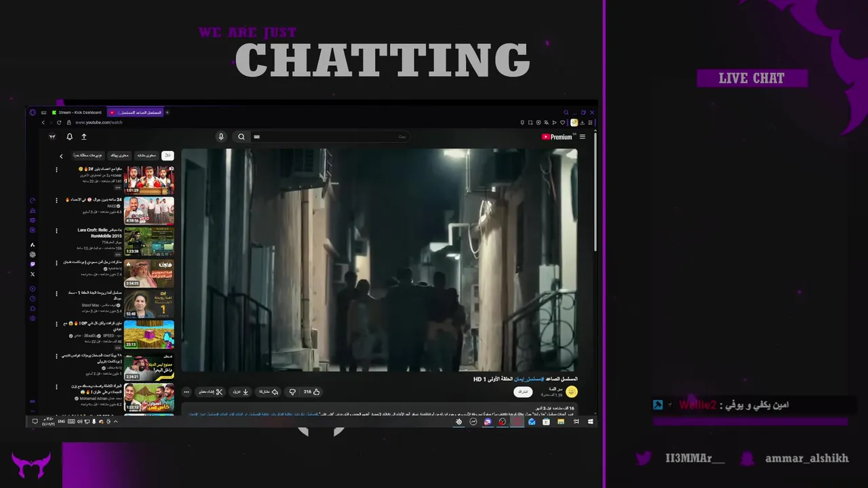Expand hidden system tray icons
This screenshot has height=488, width=868.
point(115,422)
